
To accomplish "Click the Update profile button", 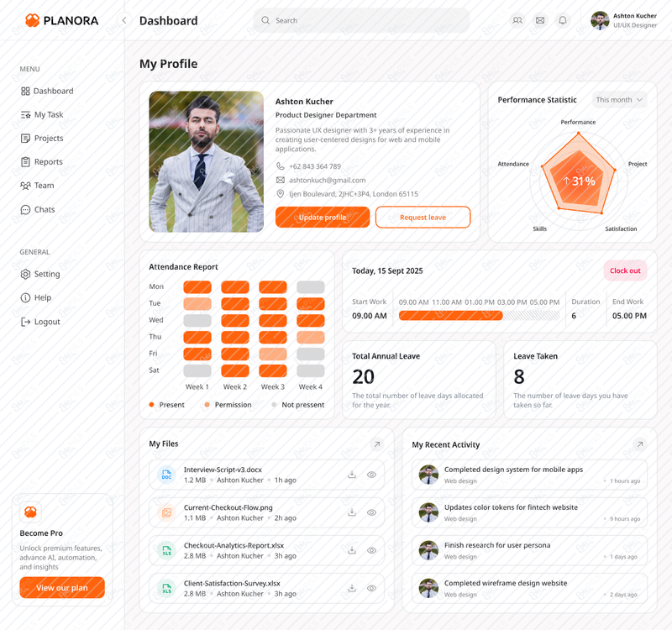I will click(x=323, y=218).
